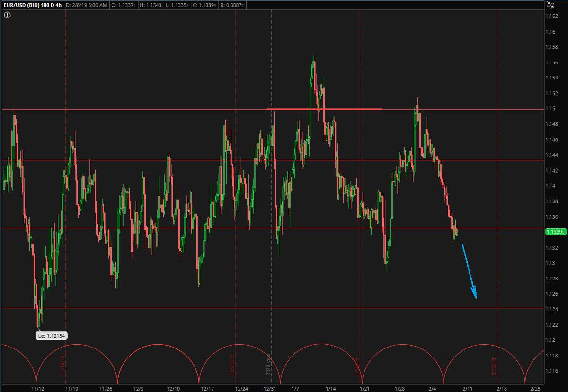Click the 1/21 date on time axis
This screenshot has width=568, height=392.
364,388
